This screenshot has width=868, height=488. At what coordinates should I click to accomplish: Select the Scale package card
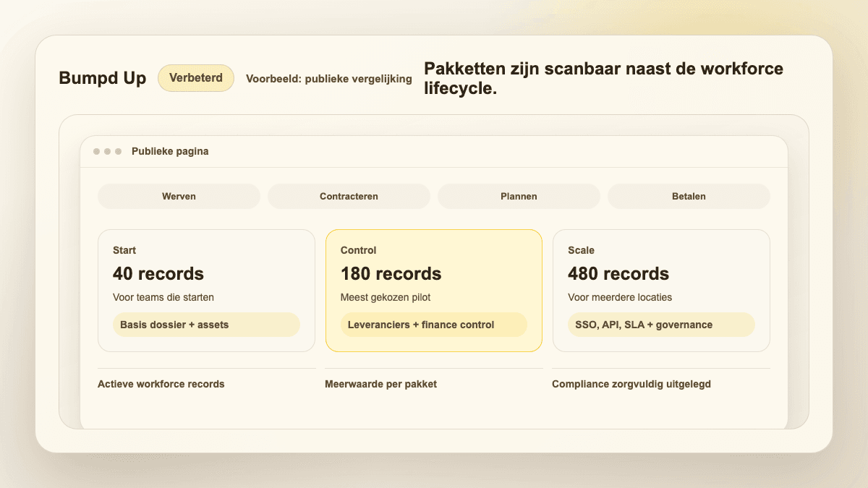point(661,291)
